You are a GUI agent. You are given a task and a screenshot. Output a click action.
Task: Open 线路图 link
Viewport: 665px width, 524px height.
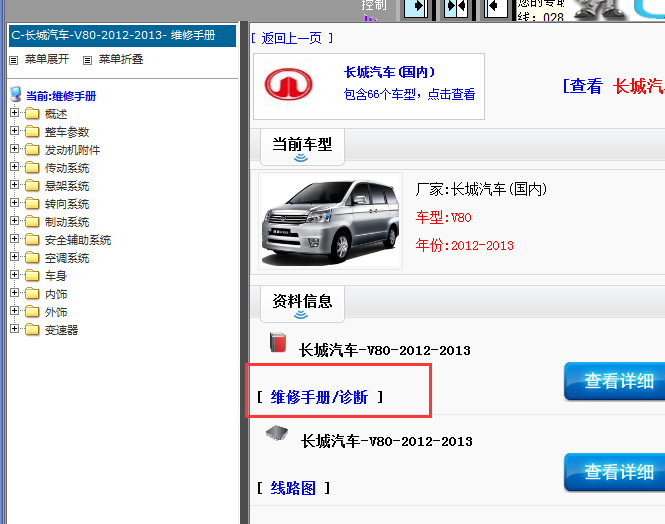293,488
